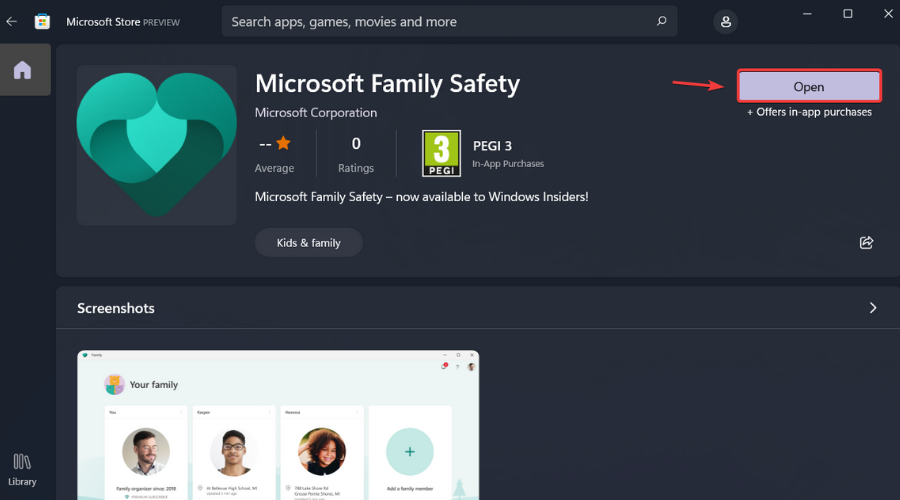This screenshot has width=900, height=500.
Task: Click the Offers in-app purchases text
Action: (x=809, y=112)
